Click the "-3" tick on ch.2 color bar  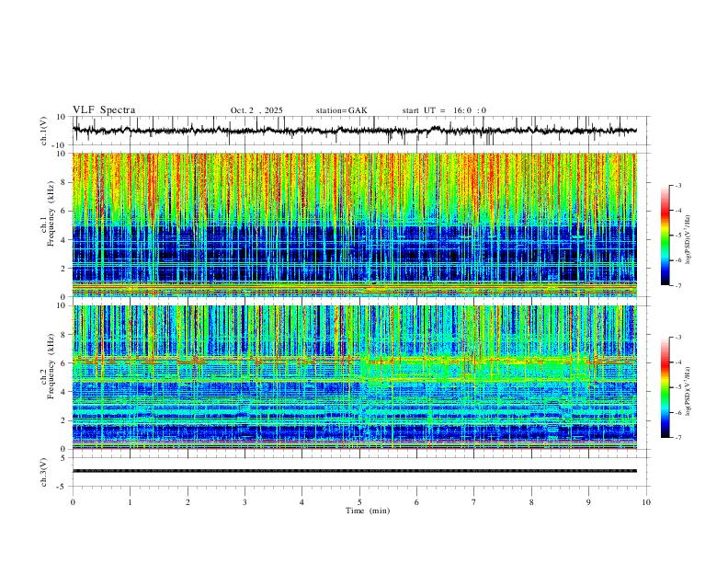[x=677, y=338]
